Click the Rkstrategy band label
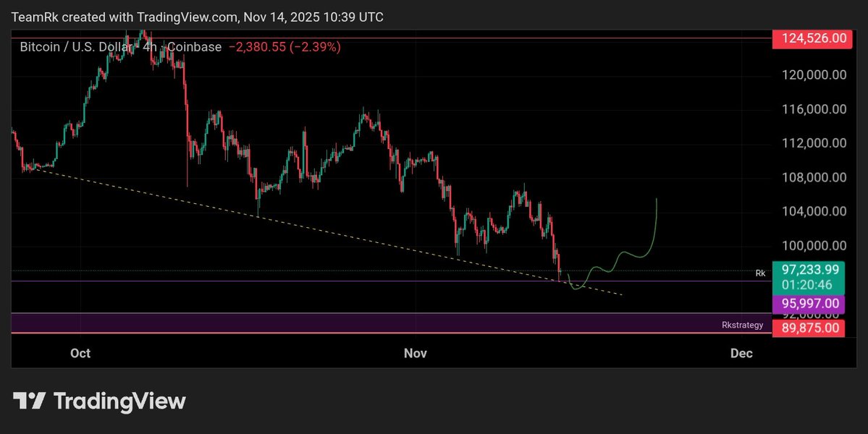 click(x=742, y=325)
